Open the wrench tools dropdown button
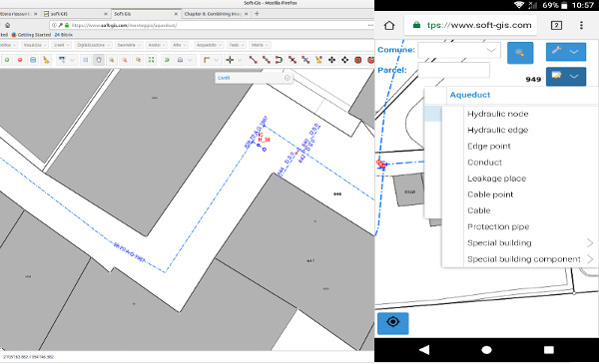 click(566, 52)
